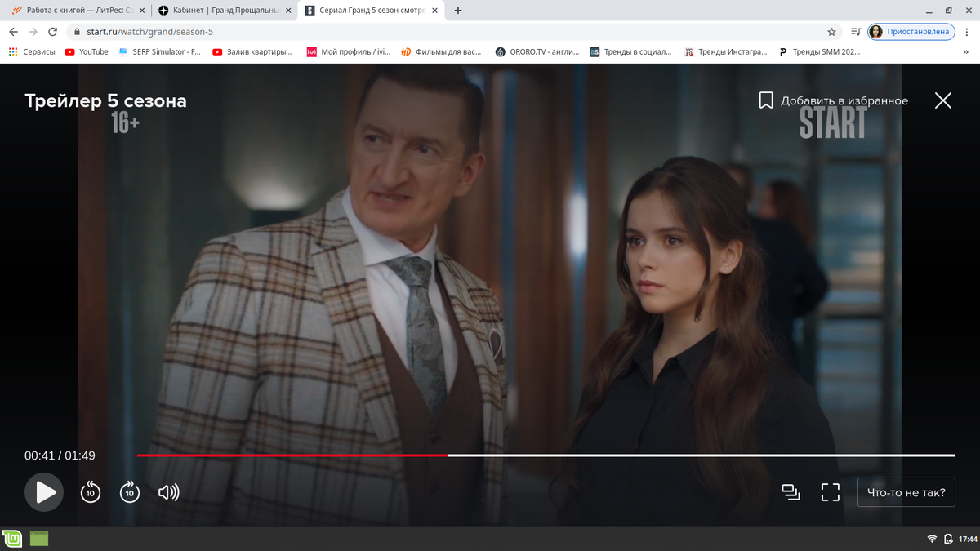Jump to a later point on the white timeline
The image size is (980, 551).
click(702, 455)
